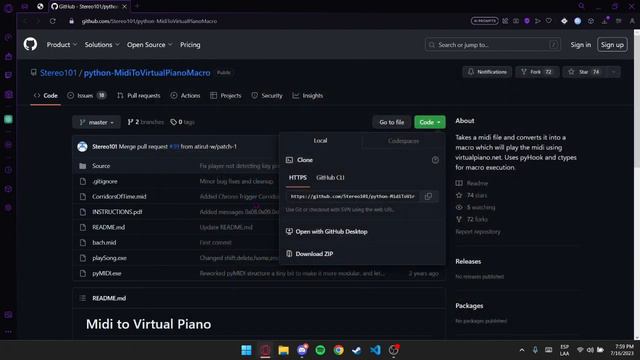Switch to the Issues tab
This screenshot has width=640, height=360.
tap(86, 96)
